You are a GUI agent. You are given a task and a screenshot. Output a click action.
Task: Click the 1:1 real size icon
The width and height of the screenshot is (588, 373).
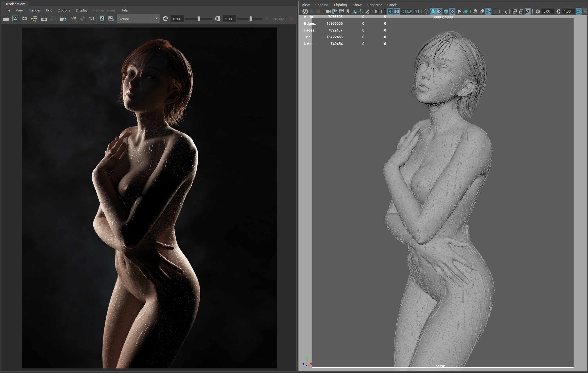(92, 19)
